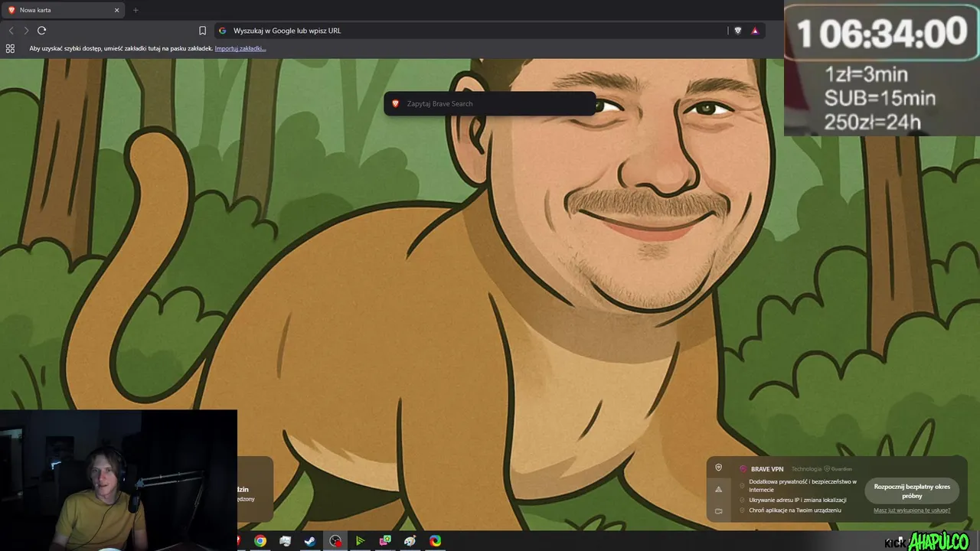This screenshot has width=980, height=551.
Task: Open the colorful ring app in taskbar
Action: [x=435, y=541]
